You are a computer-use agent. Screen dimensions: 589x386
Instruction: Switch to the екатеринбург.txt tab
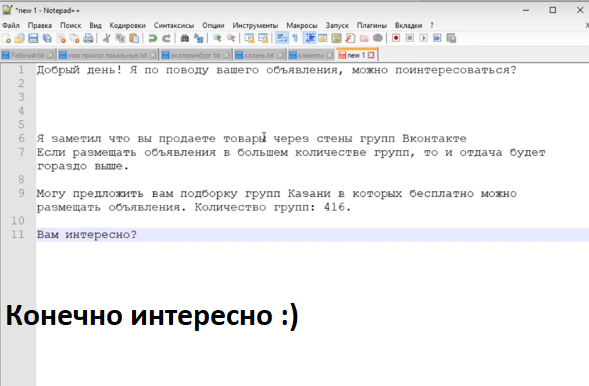(195, 56)
